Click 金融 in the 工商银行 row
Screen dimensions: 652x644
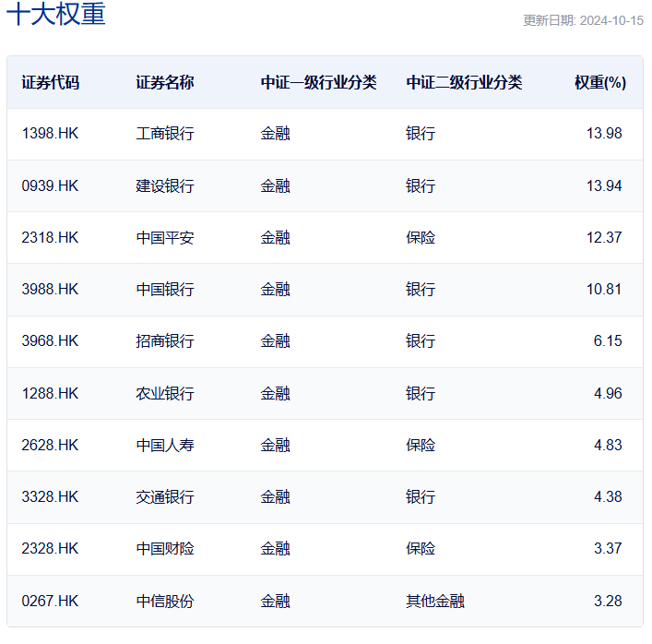[x=275, y=134]
